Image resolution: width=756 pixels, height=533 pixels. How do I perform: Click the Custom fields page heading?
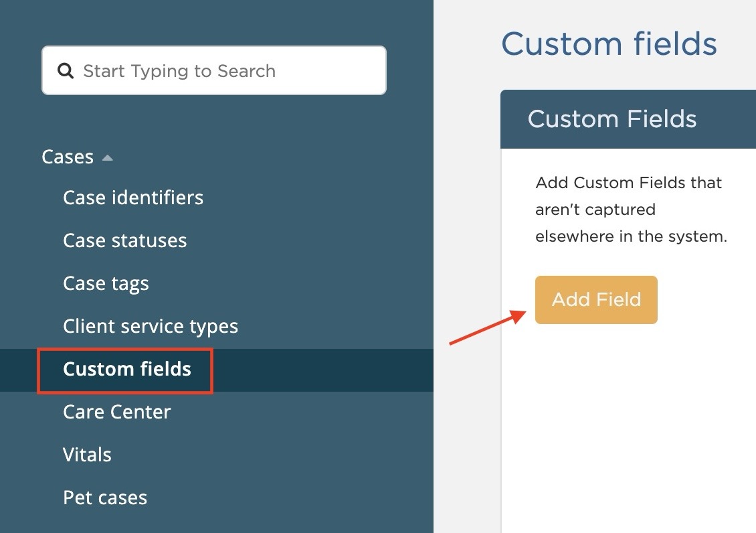(x=609, y=44)
